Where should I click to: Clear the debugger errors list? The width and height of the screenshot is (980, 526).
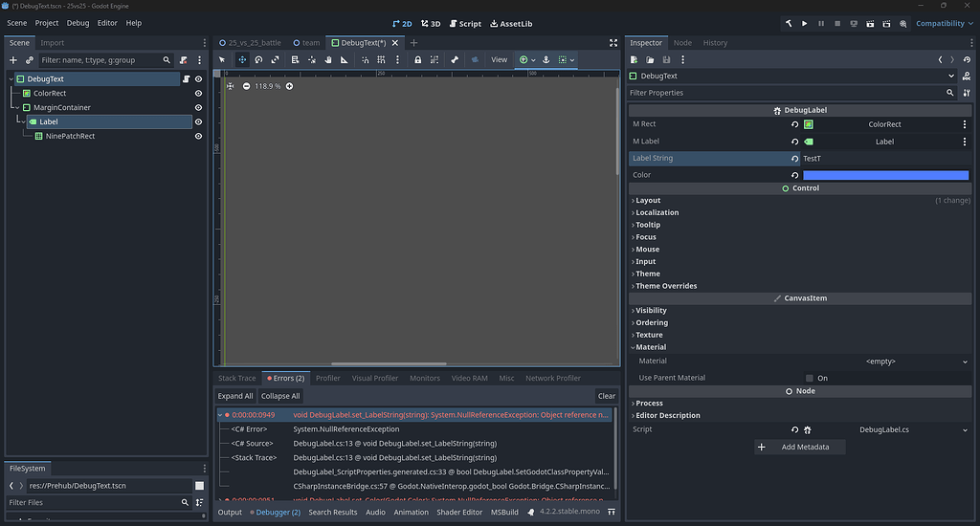point(606,396)
